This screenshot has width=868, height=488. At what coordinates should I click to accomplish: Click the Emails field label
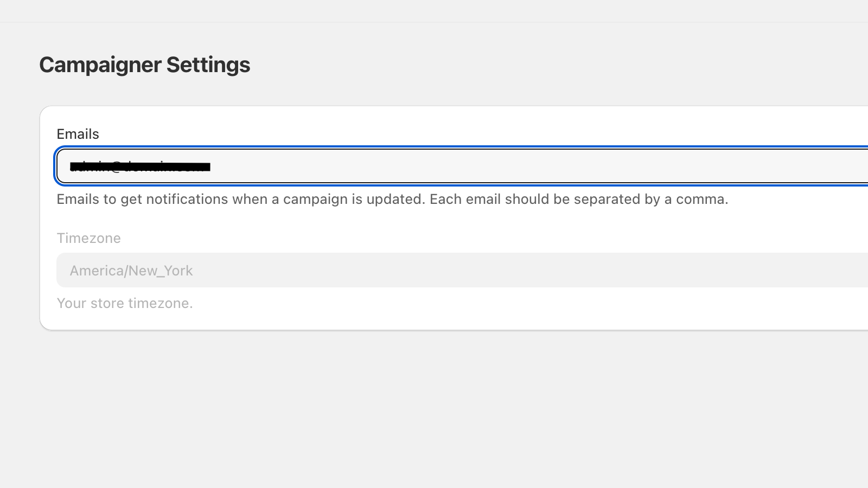tap(78, 133)
